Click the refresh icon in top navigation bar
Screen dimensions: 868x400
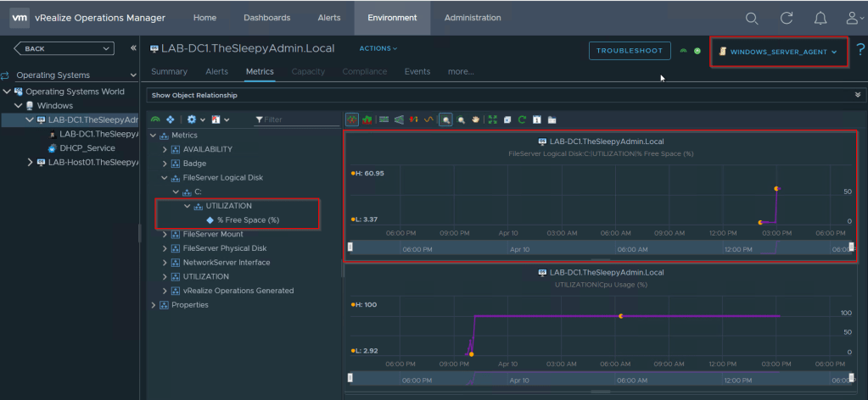click(787, 18)
